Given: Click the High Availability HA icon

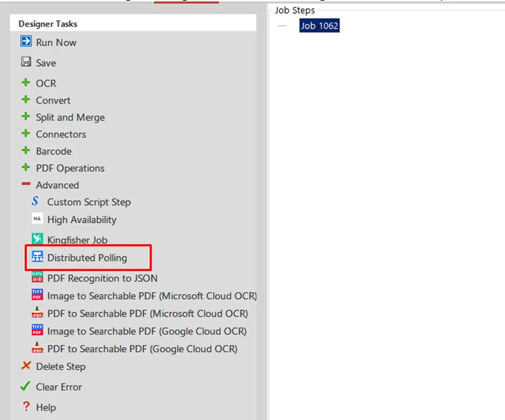Looking at the screenshot, I should pos(37,219).
